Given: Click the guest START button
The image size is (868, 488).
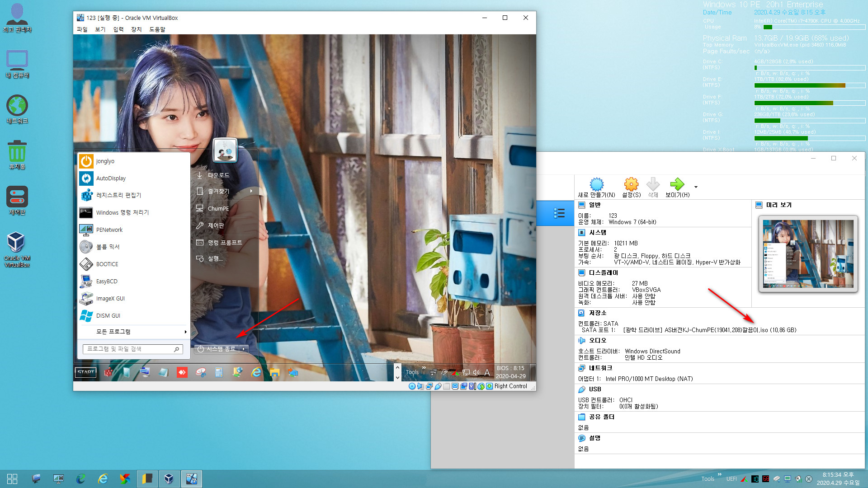Looking at the screenshot, I should coord(85,372).
